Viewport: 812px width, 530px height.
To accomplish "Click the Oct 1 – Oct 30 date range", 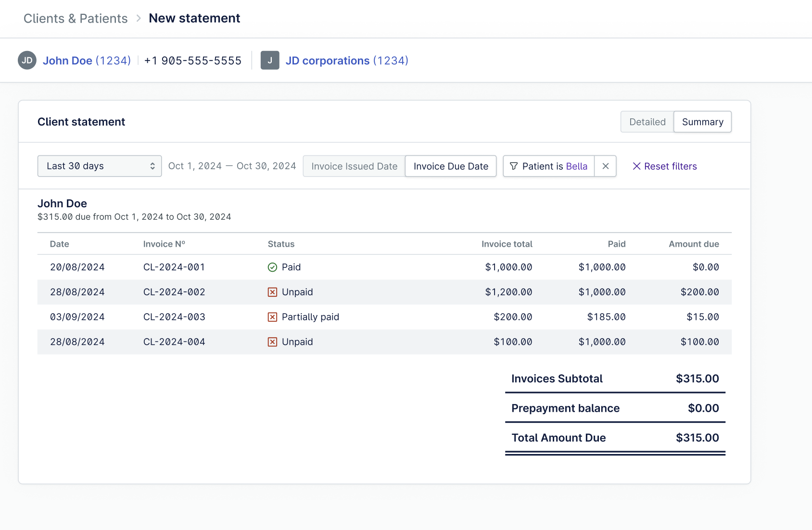I will click(232, 166).
